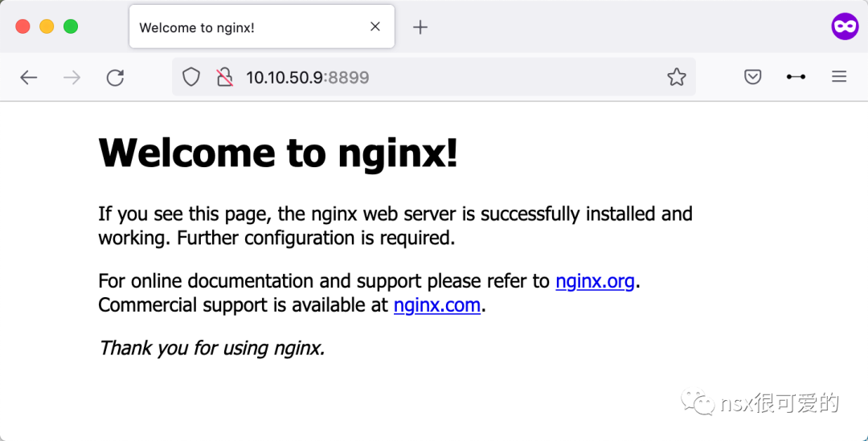Save page to Pocket
The width and height of the screenshot is (868, 441).
753,77
